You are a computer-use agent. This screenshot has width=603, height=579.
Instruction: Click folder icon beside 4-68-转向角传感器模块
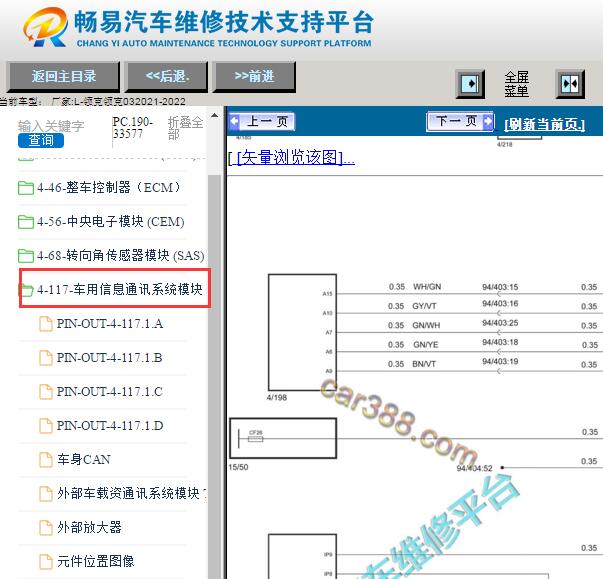pos(26,255)
